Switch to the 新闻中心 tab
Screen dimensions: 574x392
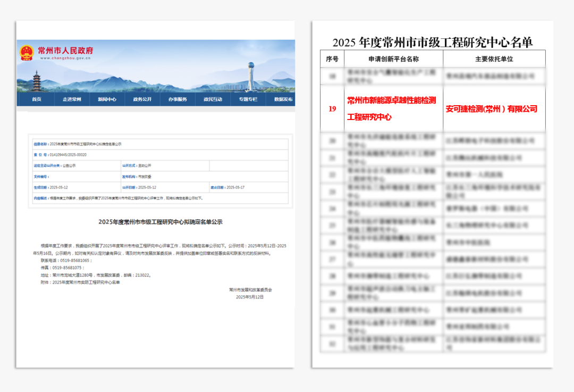pos(106,99)
